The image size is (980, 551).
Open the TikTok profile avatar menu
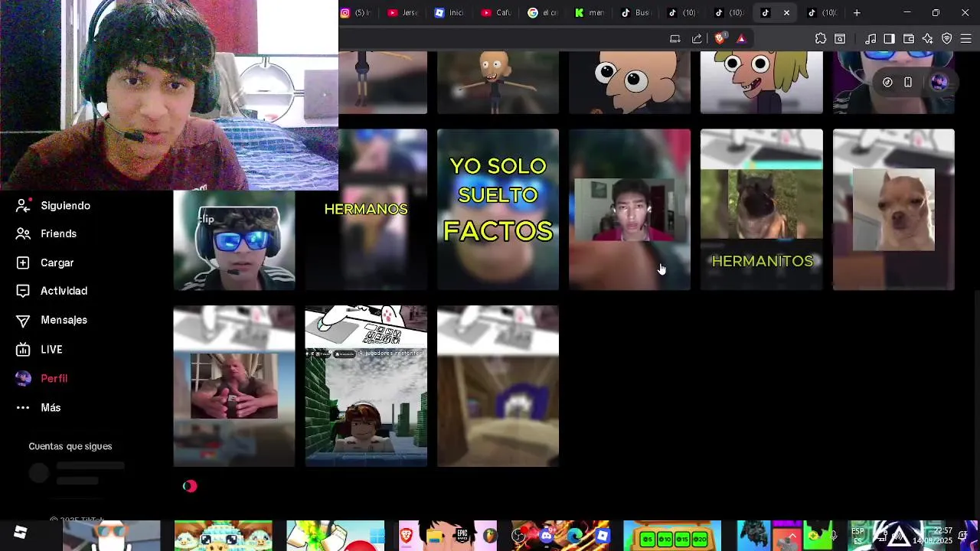point(939,82)
